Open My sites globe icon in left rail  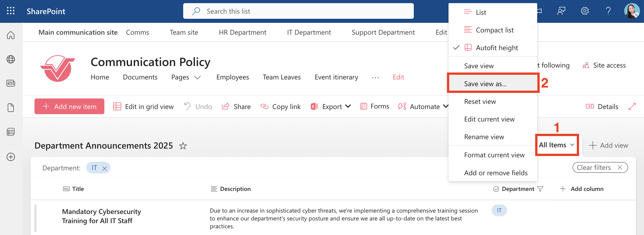point(11,59)
